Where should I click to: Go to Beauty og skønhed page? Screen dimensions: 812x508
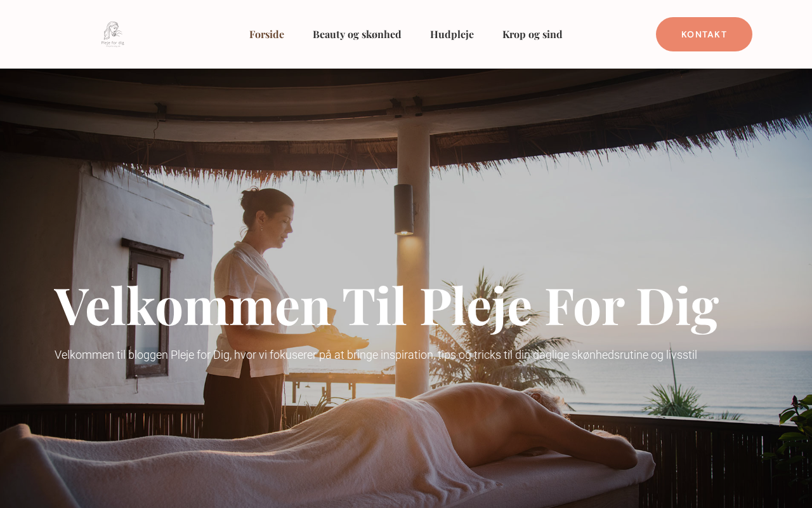pos(357,34)
